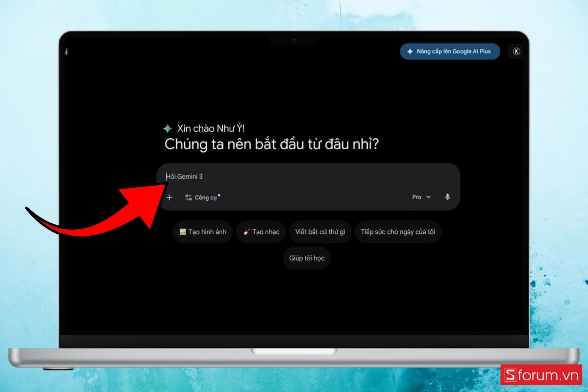Choose the Viết bất cứ thứ gì chip
The width and height of the screenshot is (588, 392).
pos(320,232)
